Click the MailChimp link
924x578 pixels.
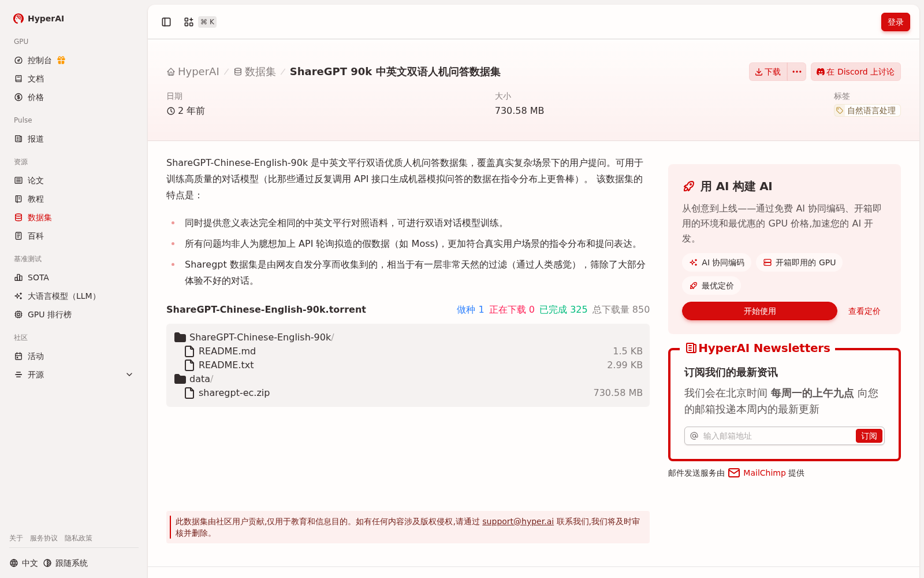click(765, 473)
